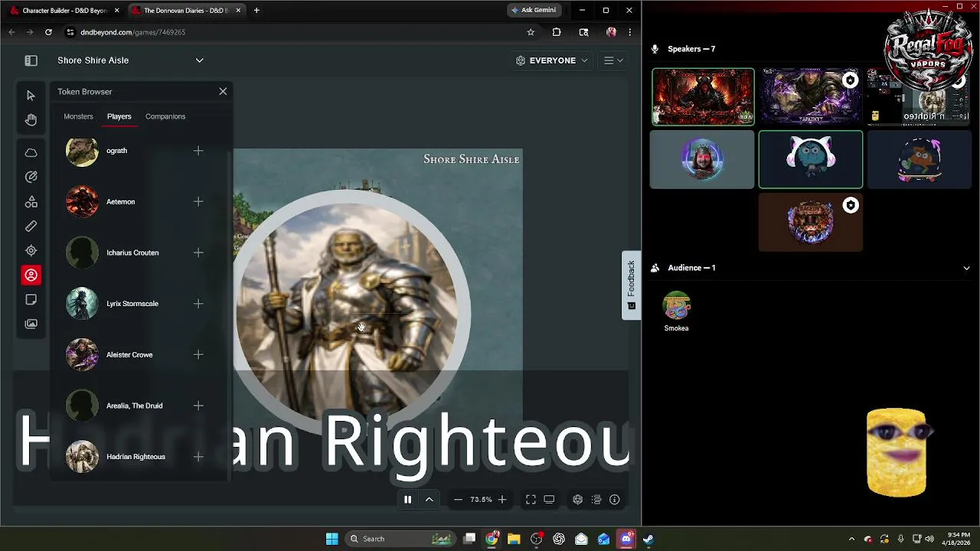Viewport: 980px width, 551px height.
Task: Open the info icon in bottom toolbar
Action: coord(615,500)
